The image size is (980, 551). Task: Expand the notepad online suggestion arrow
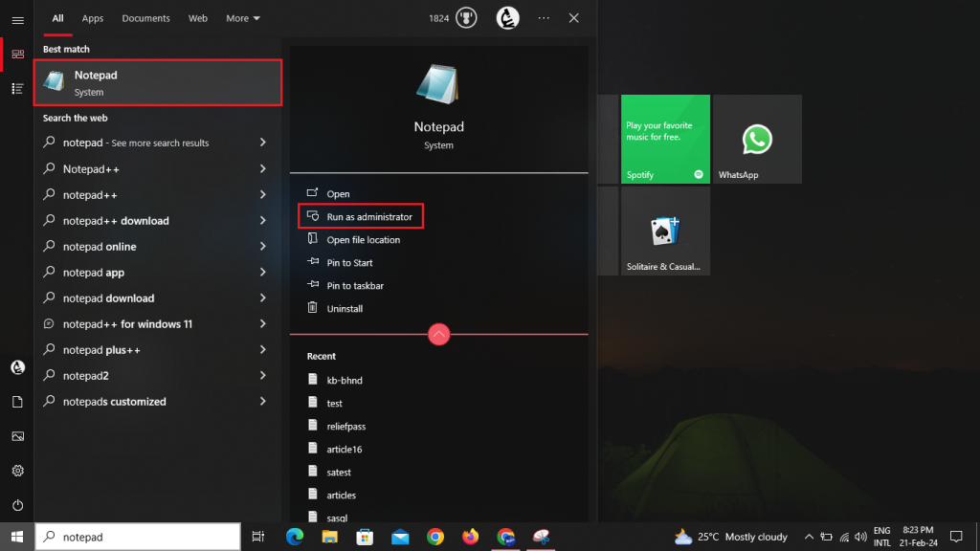(262, 246)
